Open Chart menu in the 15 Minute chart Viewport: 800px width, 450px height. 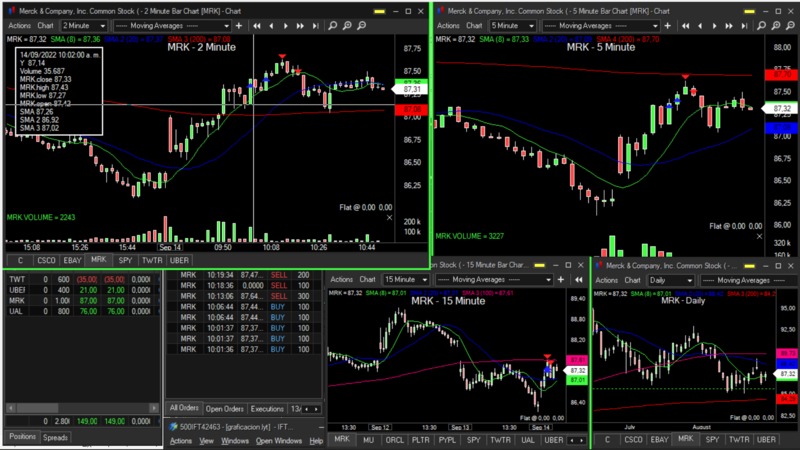point(368,280)
